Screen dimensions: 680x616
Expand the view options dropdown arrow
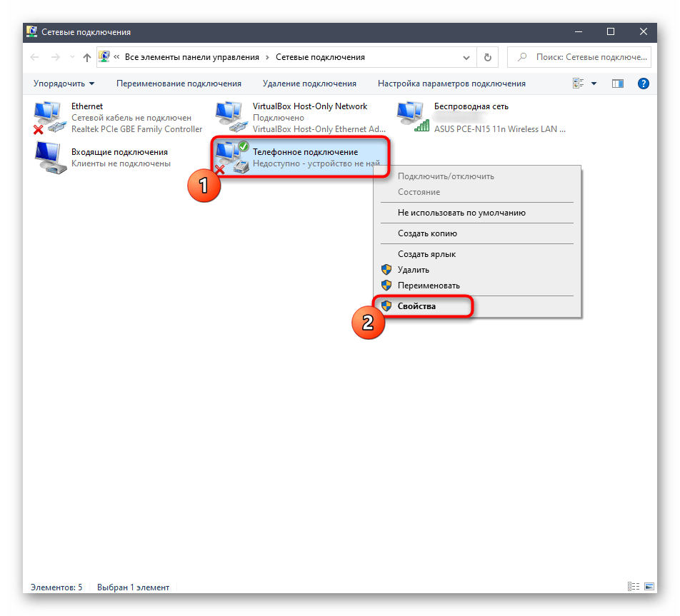point(594,84)
